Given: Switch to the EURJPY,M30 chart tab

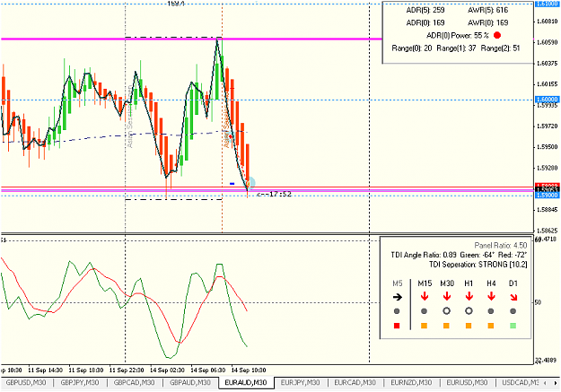Looking at the screenshot, I should point(300,382).
